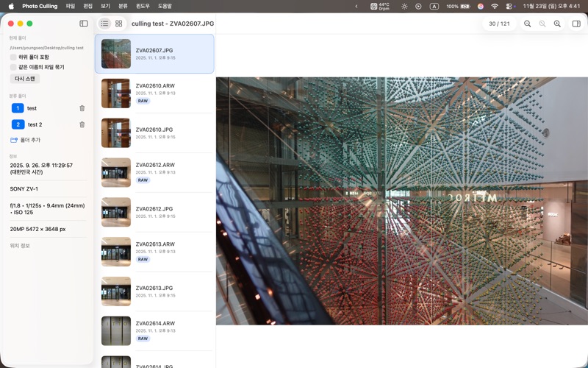
Task: Click the window title culling test - ZVA02607.JPG
Action: [x=173, y=24]
